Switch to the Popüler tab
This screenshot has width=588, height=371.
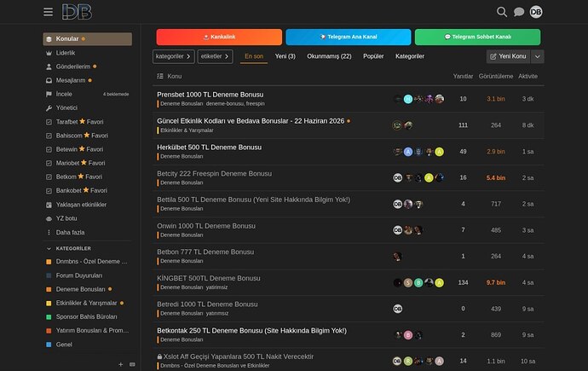coord(373,56)
